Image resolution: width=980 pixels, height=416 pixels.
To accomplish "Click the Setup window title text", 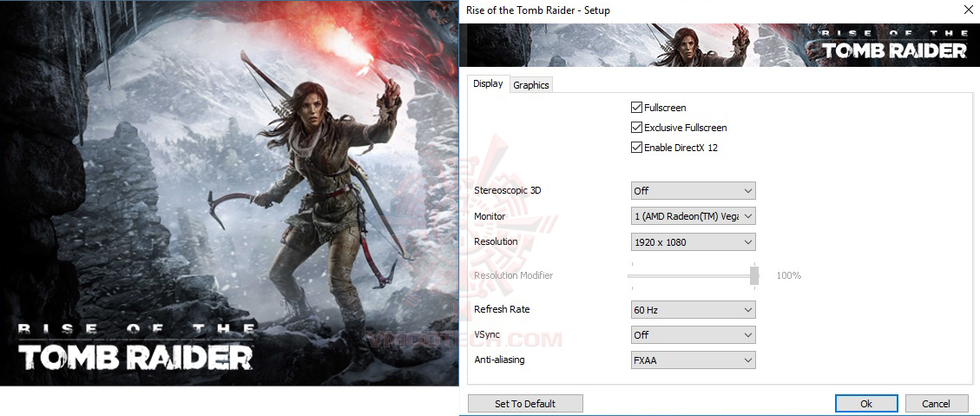I will (538, 10).
